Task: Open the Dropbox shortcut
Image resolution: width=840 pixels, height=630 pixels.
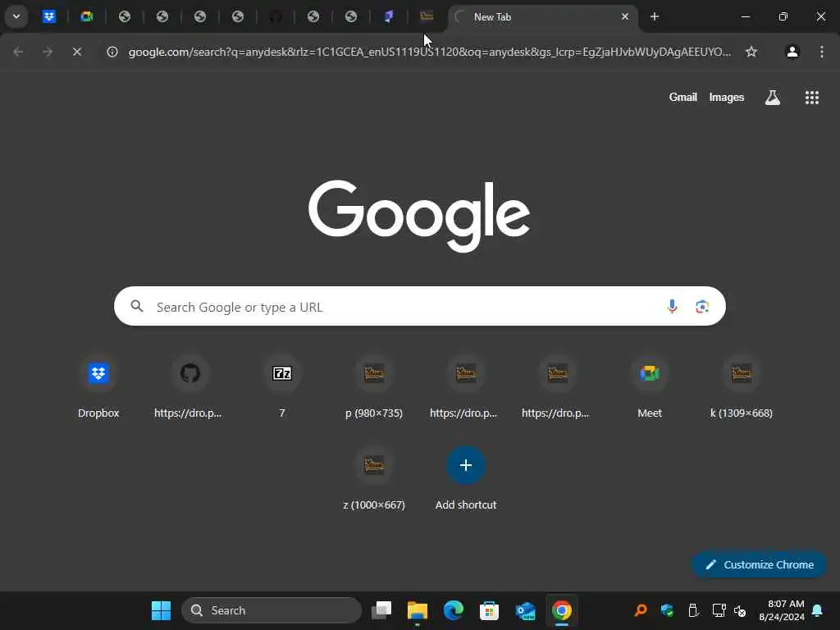Action: (98, 386)
